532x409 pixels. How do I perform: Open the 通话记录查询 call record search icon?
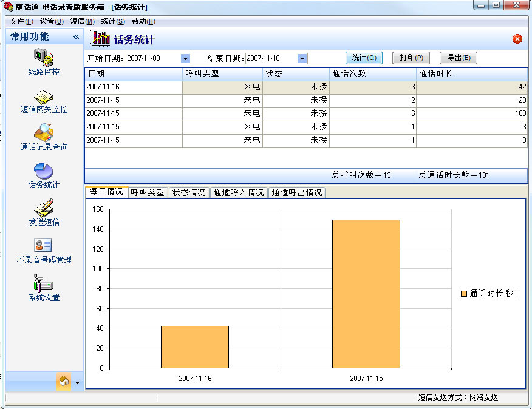coord(44,134)
